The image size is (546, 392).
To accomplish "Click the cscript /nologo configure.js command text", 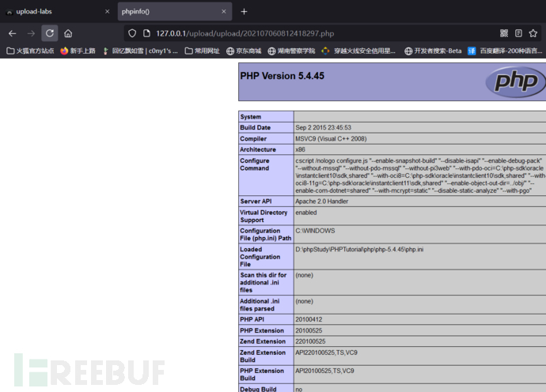I will 420,175.
